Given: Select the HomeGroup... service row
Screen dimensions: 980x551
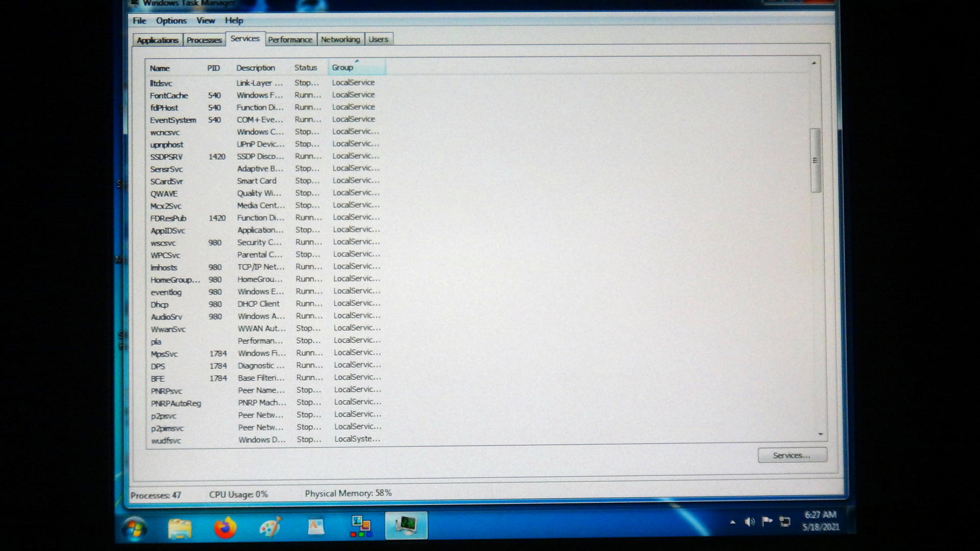Looking at the screenshot, I should (265, 280).
